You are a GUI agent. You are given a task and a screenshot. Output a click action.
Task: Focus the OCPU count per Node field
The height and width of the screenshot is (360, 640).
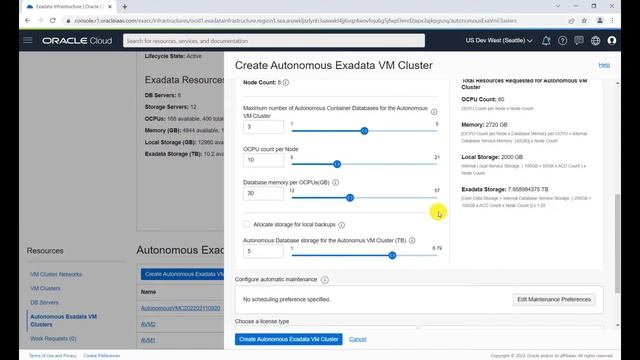(x=263, y=160)
